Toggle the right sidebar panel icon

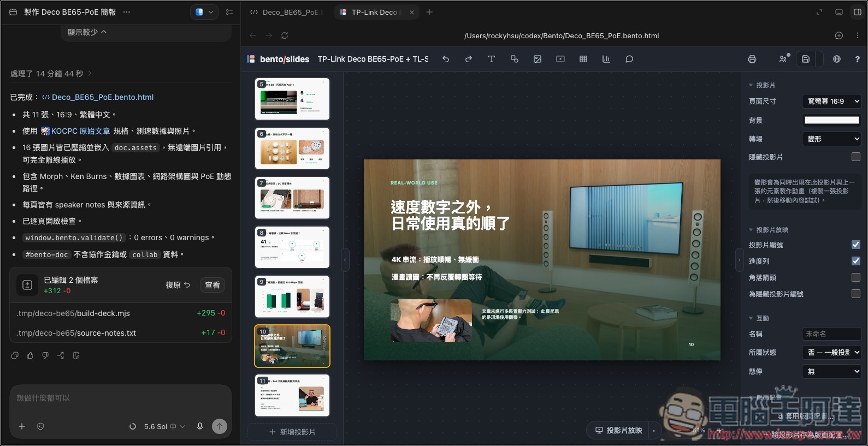[x=858, y=12]
